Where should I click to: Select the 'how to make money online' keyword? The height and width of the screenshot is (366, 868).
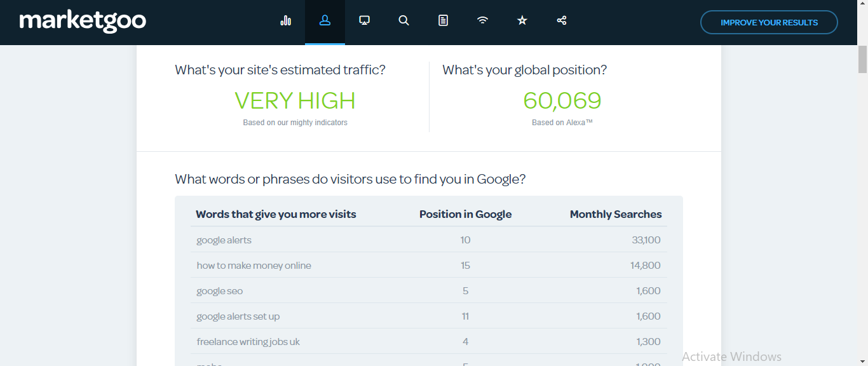pyautogui.click(x=254, y=266)
